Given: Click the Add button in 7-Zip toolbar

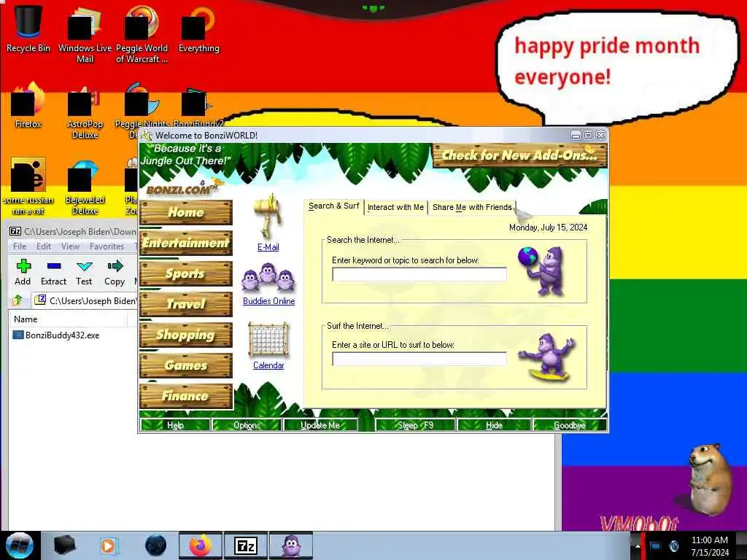Looking at the screenshot, I should pos(23,272).
